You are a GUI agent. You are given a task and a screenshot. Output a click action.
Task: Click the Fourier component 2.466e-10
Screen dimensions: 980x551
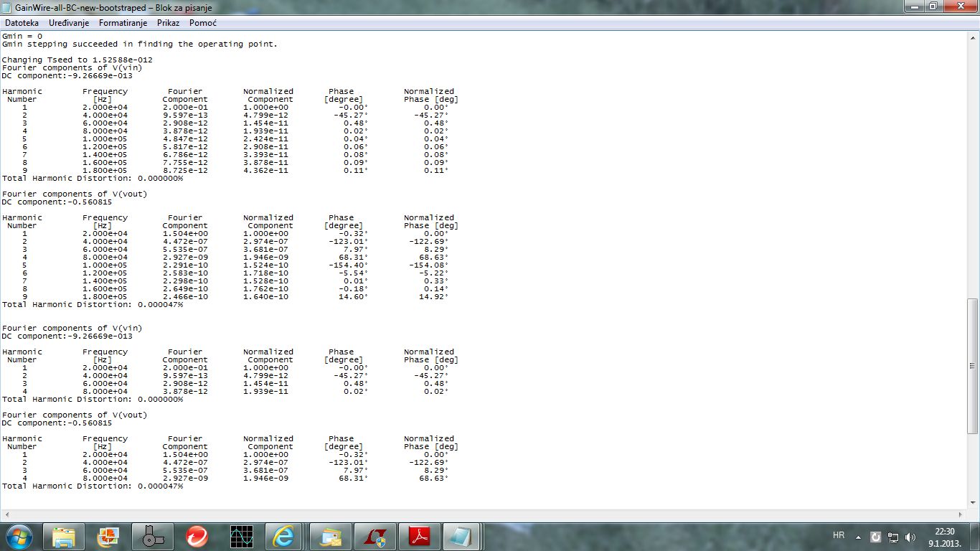tap(185, 296)
